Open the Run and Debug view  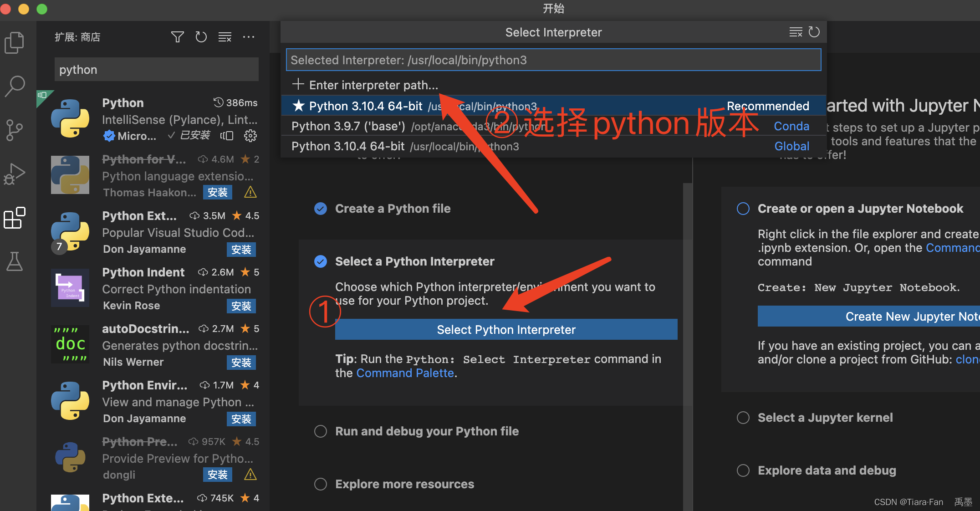click(x=14, y=174)
